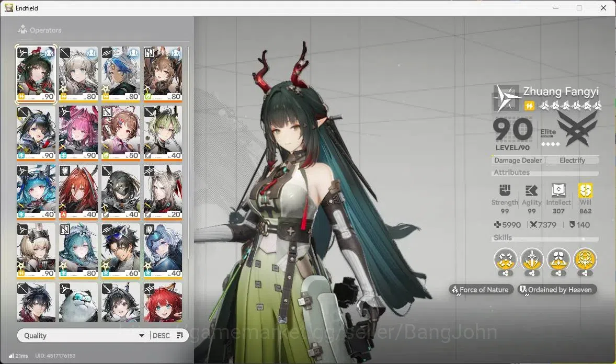Click the UID: 4517176153 text
This screenshot has height=364, width=616.
(55, 356)
